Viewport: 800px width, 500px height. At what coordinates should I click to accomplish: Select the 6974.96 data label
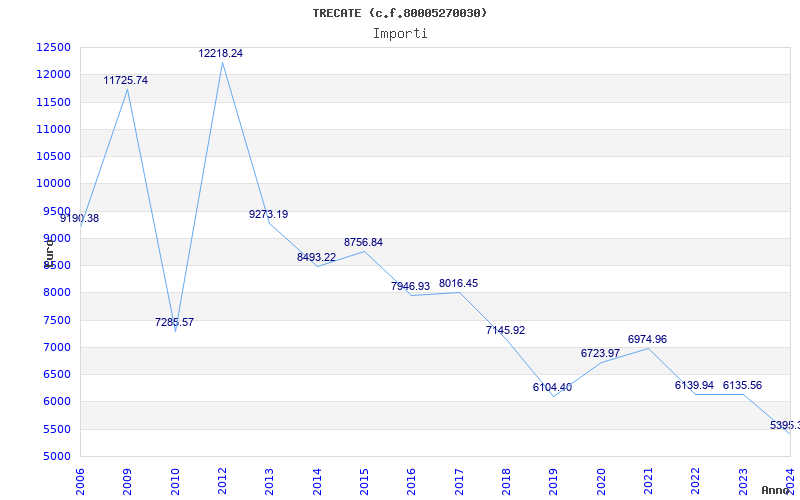pyautogui.click(x=647, y=339)
